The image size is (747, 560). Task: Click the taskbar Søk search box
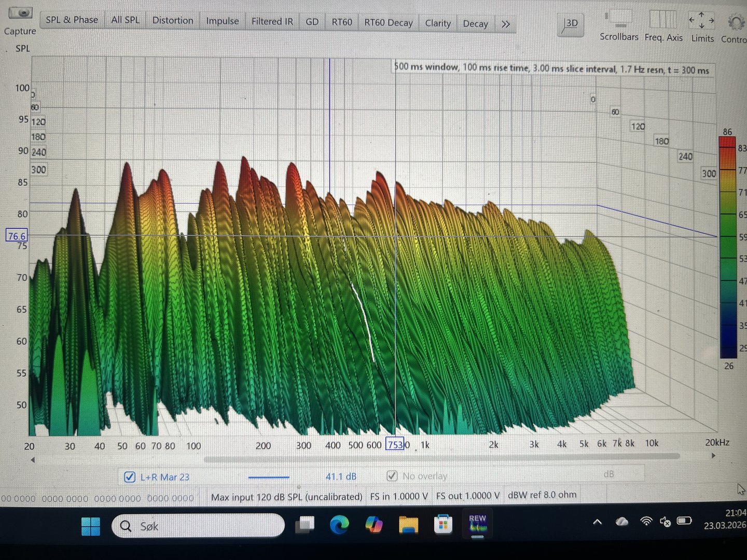198,526
